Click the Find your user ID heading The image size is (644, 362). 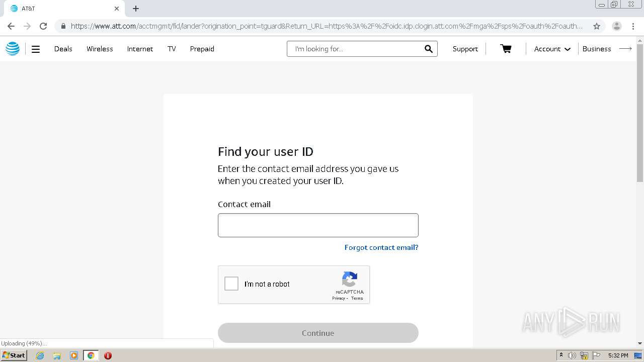tap(266, 151)
